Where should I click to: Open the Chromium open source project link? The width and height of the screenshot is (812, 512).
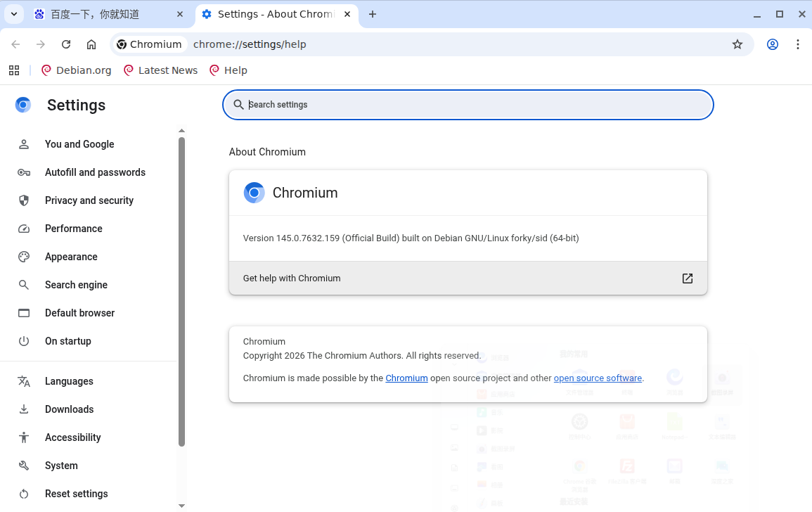click(406, 378)
